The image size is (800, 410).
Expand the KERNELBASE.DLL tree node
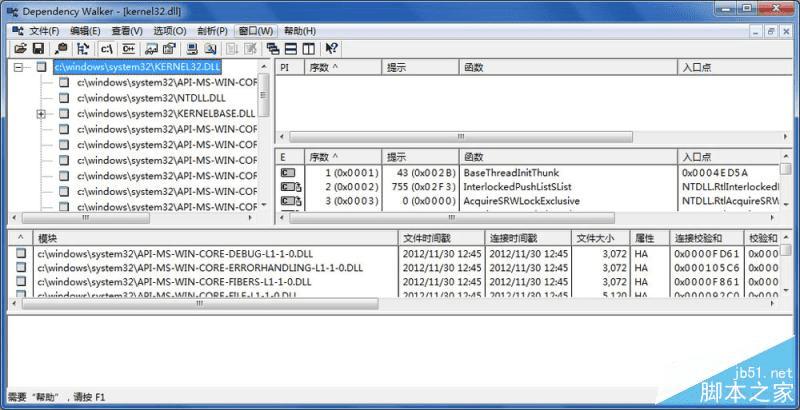coord(41,114)
